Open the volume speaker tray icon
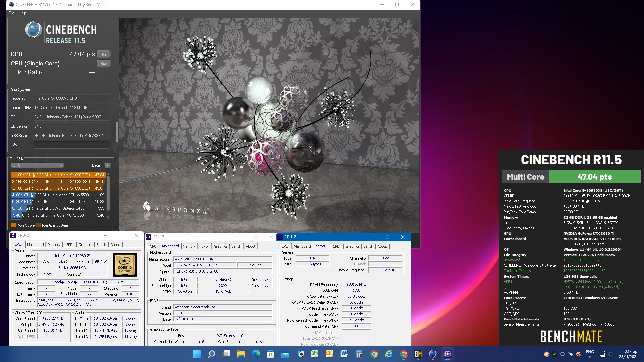The height and width of the screenshot is (362, 644). [610, 354]
